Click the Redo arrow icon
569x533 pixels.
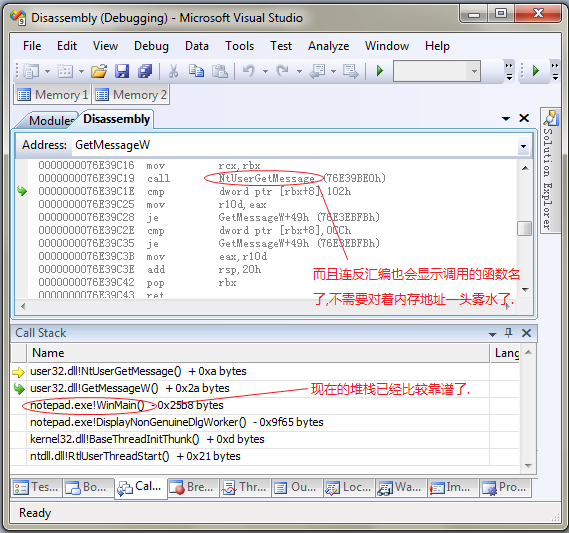click(x=283, y=71)
